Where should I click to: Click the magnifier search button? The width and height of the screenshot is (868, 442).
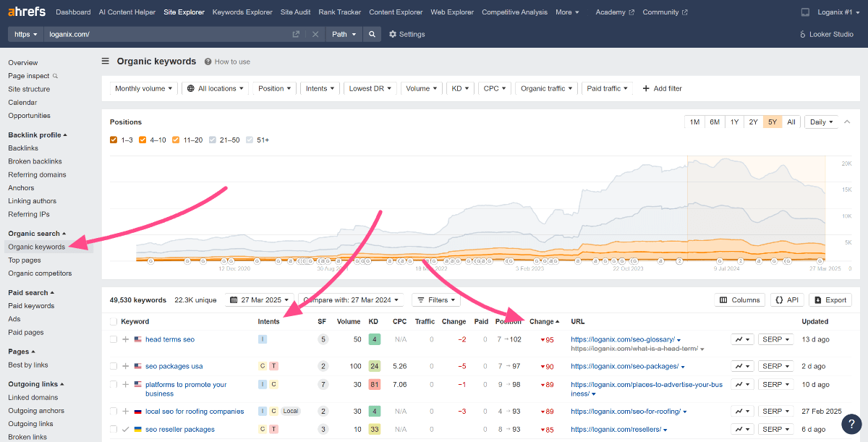[372, 34]
